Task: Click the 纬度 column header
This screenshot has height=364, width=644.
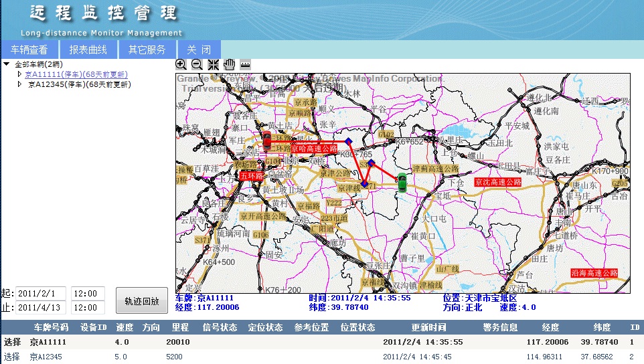Action: point(602,327)
